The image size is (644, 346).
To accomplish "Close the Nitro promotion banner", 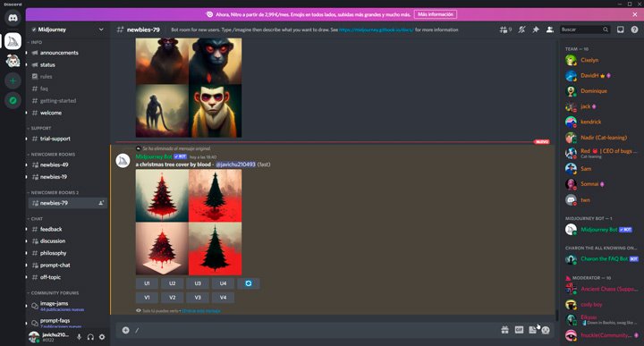I will 634,14.
